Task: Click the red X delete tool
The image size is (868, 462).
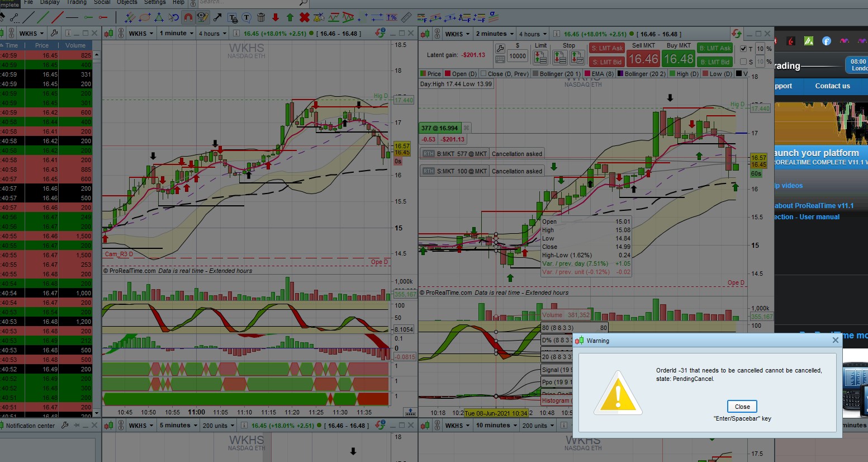Action: point(304,17)
